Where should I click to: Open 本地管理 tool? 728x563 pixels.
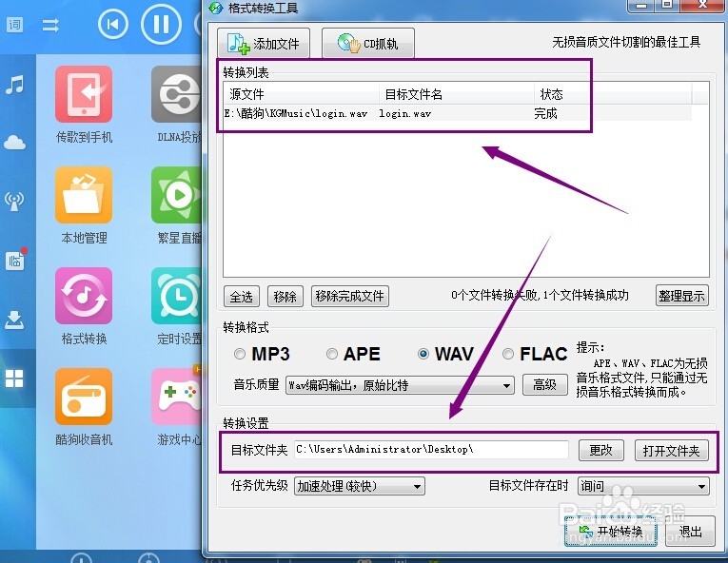coord(84,195)
